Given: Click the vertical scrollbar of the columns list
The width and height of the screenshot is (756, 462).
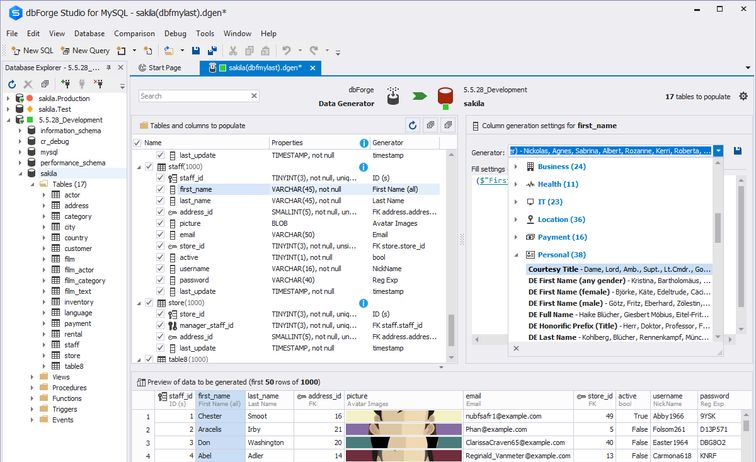Looking at the screenshot, I should pos(451,329).
